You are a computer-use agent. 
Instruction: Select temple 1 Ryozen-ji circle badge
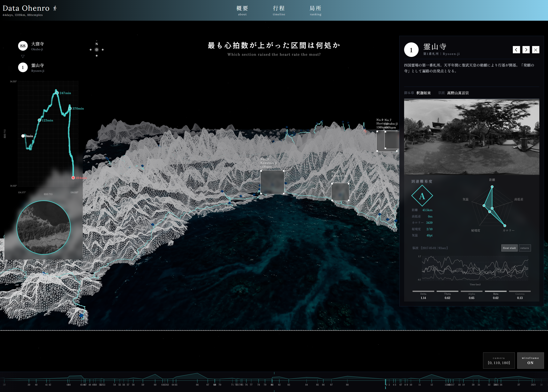coord(23,67)
